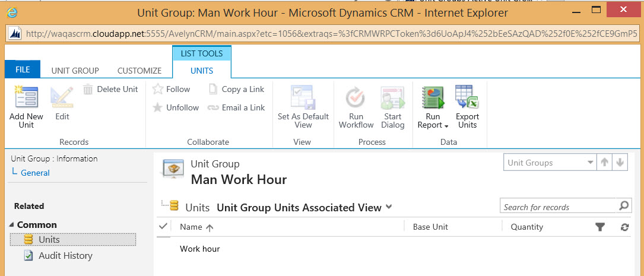Click Set As Default View icon

(x=303, y=97)
